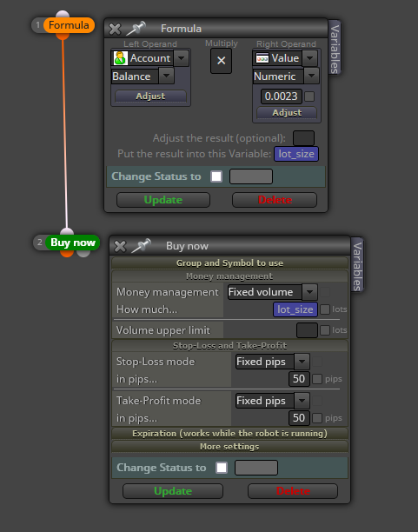Enable Change Status to checkbox in Buy now panel
Viewport: 418px width, 532px height.
pyautogui.click(x=222, y=468)
